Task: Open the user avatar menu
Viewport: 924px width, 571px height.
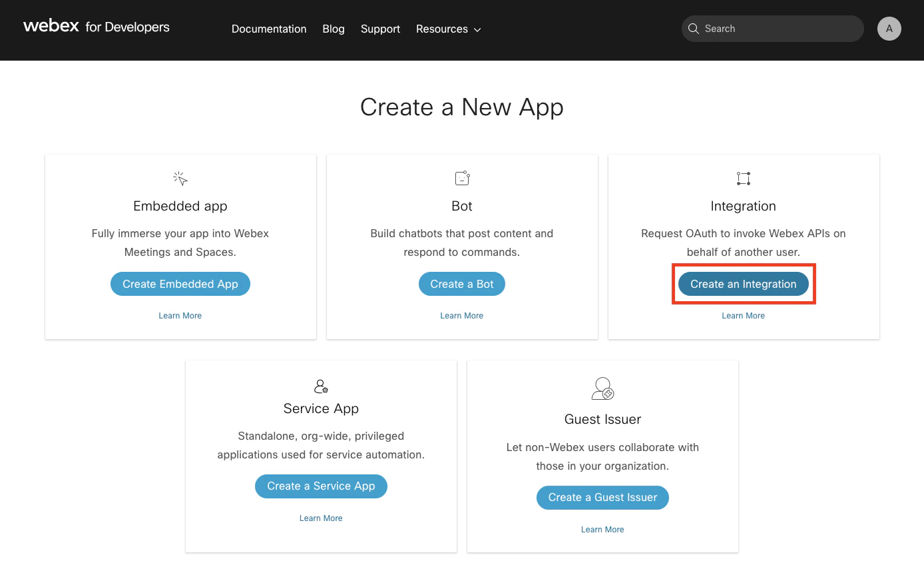Action: point(889,29)
